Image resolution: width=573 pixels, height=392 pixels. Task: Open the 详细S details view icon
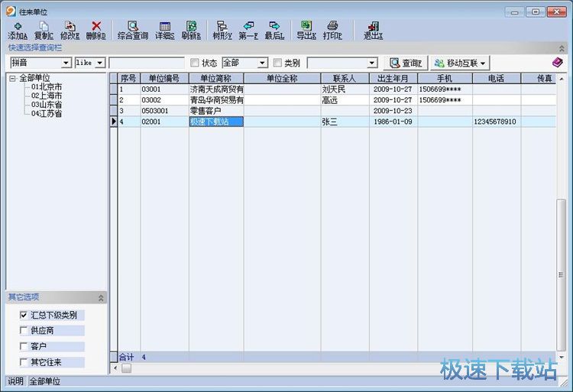[x=165, y=31]
